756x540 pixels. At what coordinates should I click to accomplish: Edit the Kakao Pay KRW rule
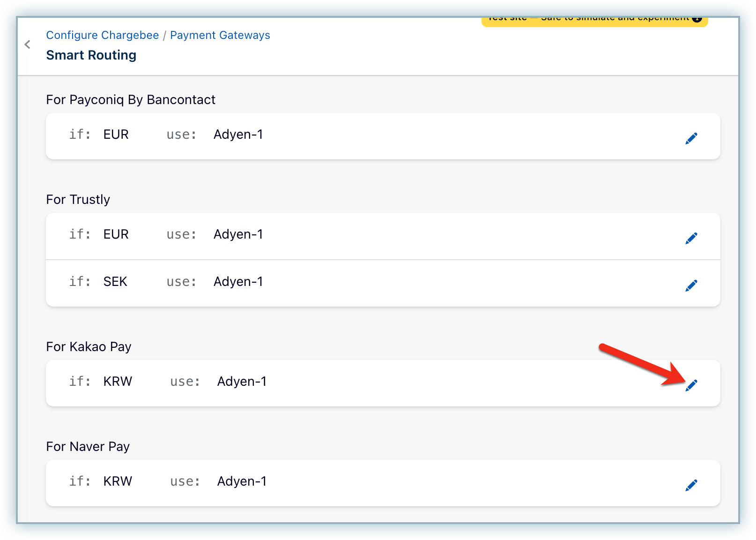[x=691, y=385]
